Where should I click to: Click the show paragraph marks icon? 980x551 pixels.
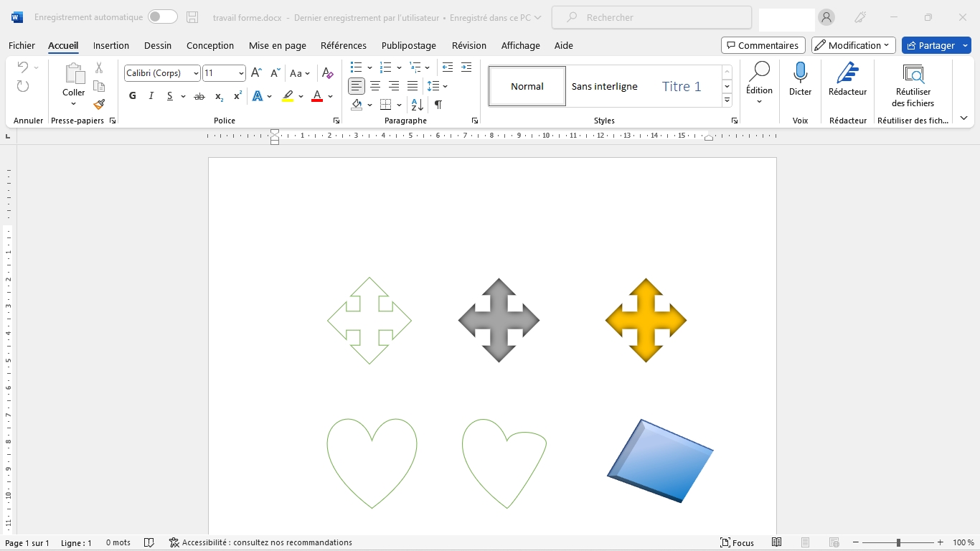pos(438,105)
